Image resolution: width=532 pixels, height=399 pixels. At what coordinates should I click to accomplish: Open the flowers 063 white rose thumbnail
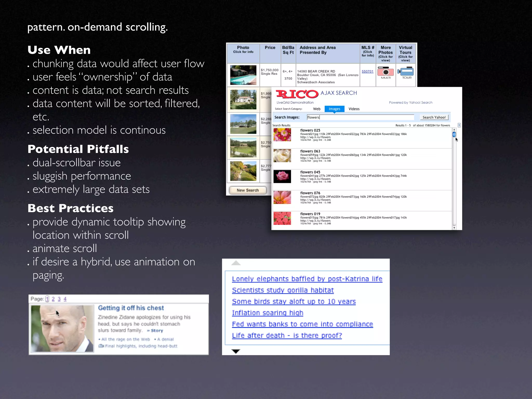point(282,156)
